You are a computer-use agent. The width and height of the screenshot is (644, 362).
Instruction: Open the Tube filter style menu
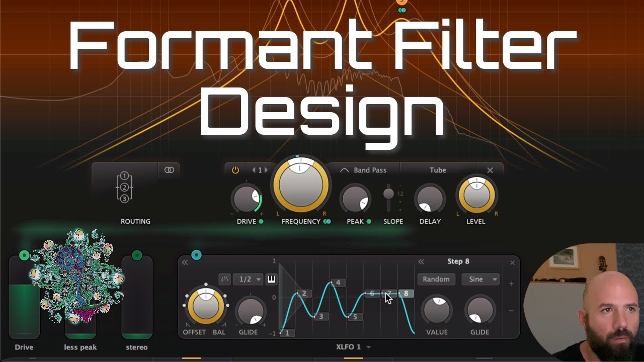coord(438,170)
